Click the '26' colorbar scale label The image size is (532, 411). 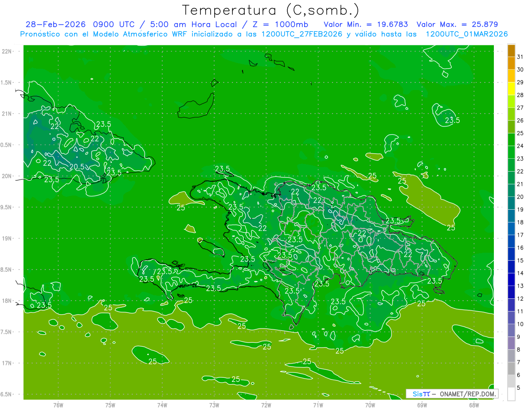(x=520, y=120)
